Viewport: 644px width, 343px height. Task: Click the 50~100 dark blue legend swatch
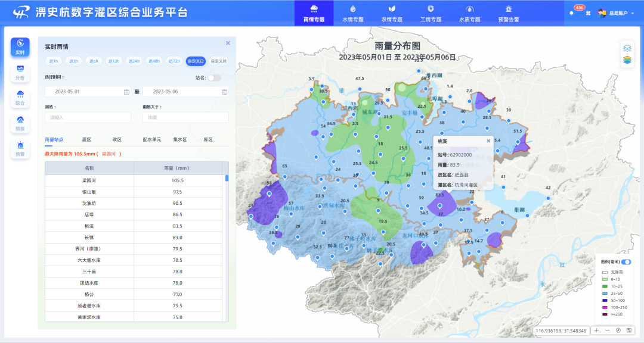605,301
